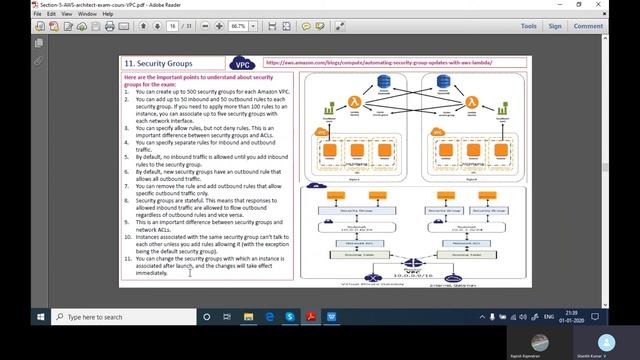Viewport: 640px width, 360px height.
Task: Open the zoom level dropdown arrow
Action: pos(253,26)
